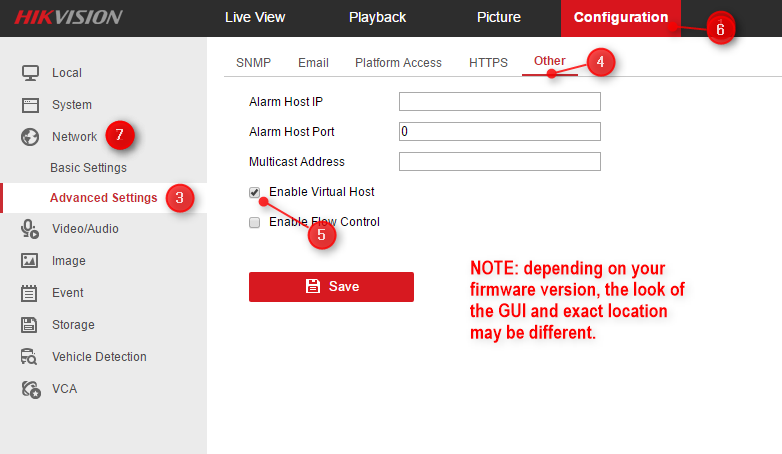Click the Video/Audio microphone icon
This screenshot has width=782, height=454.
30,229
